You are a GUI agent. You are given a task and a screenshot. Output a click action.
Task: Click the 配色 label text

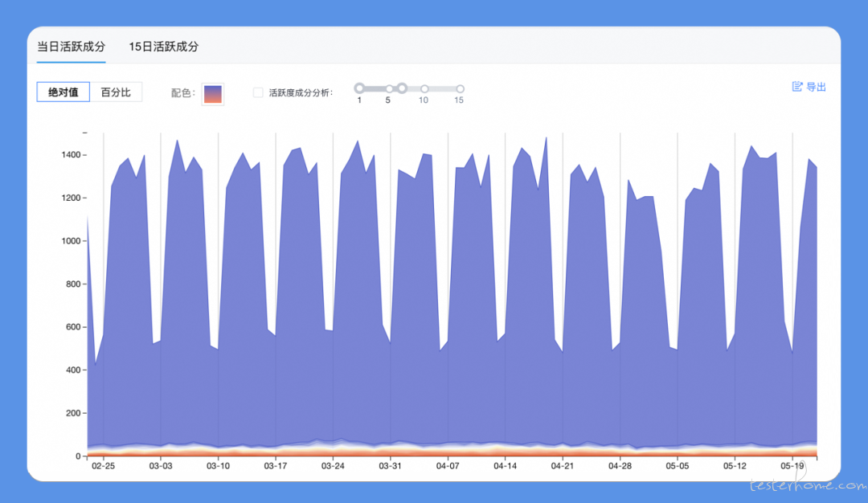coord(183,93)
